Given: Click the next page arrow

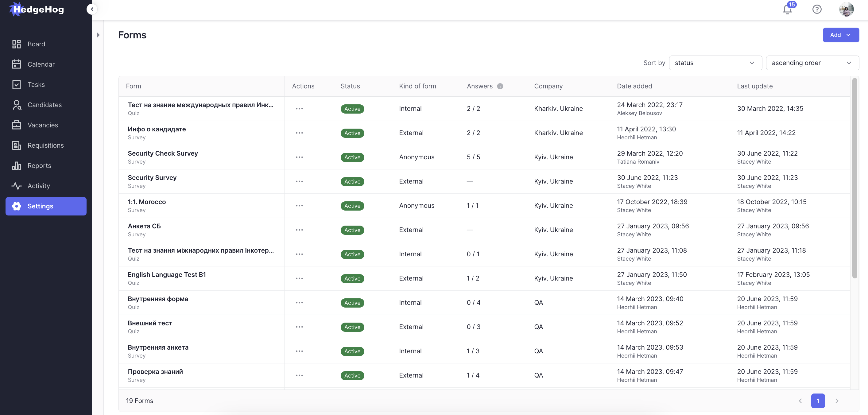Looking at the screenshot, I should (837, 401).
